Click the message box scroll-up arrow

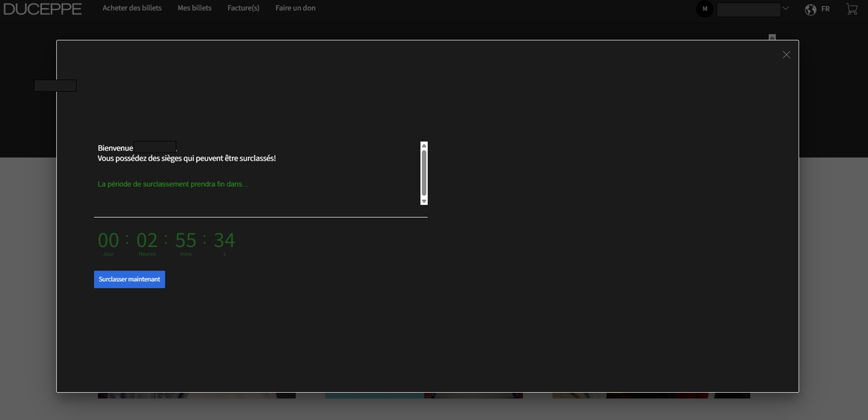[x=424, y=146]
